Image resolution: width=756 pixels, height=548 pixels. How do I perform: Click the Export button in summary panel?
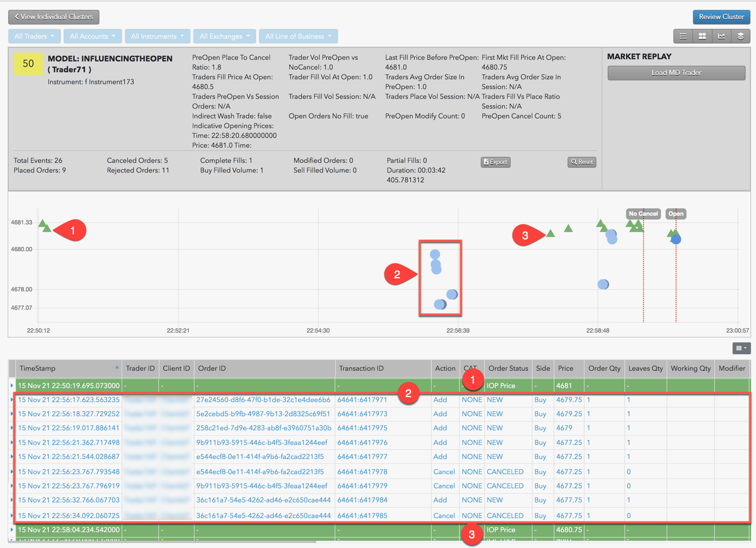point(495,162)
